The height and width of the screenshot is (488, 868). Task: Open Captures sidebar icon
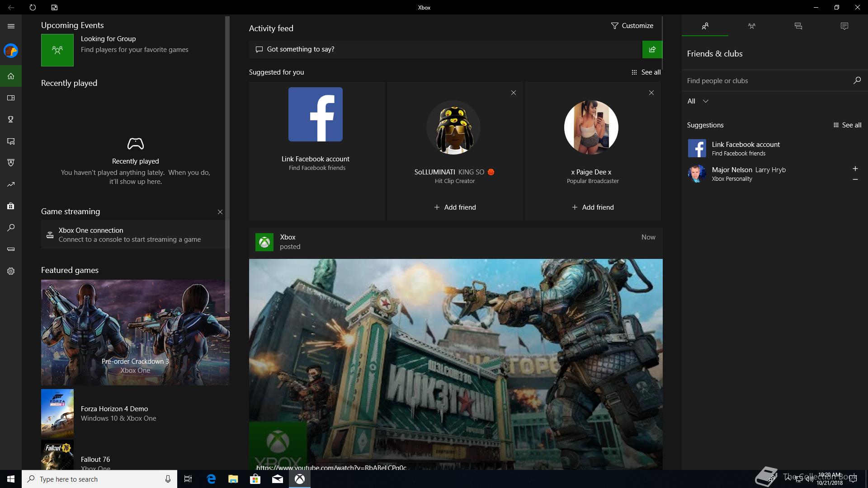[11, 141]
